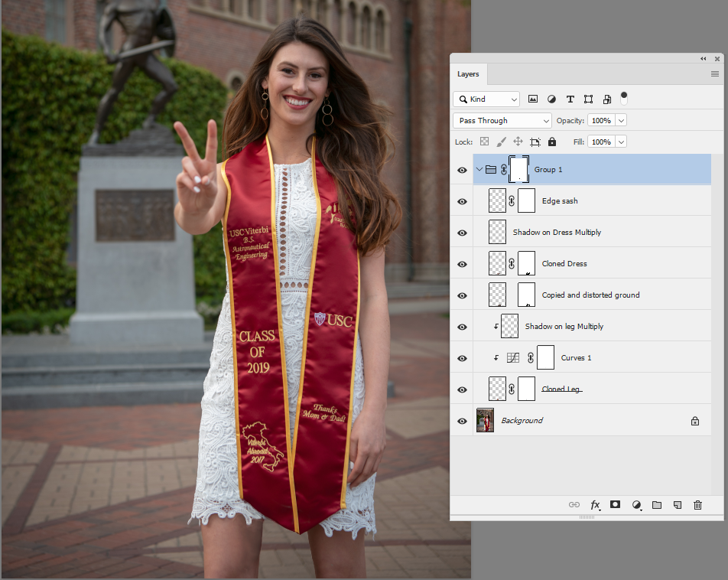Select the smart object filter icon
Screen dimensions: 728x580
click(607, 99)
